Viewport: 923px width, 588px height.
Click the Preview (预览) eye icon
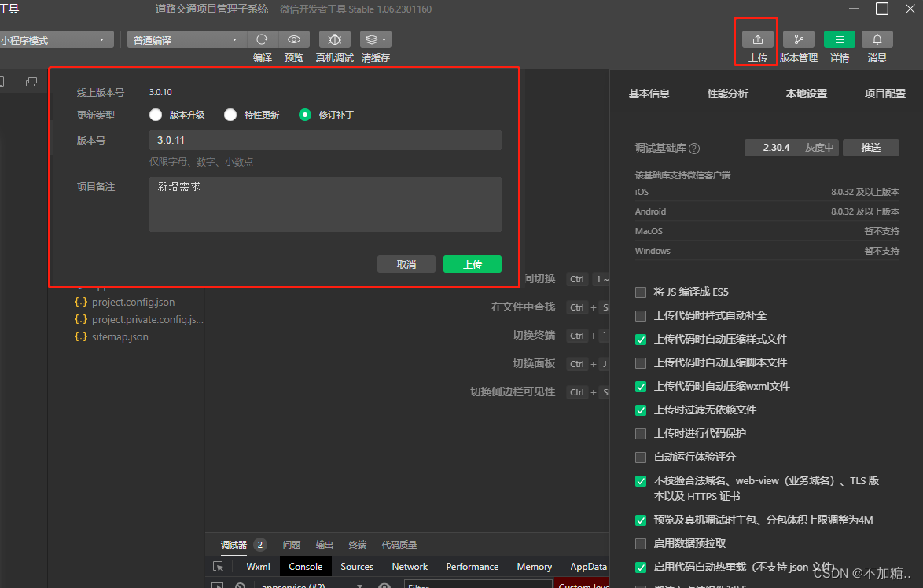click(x=293, y=39)
